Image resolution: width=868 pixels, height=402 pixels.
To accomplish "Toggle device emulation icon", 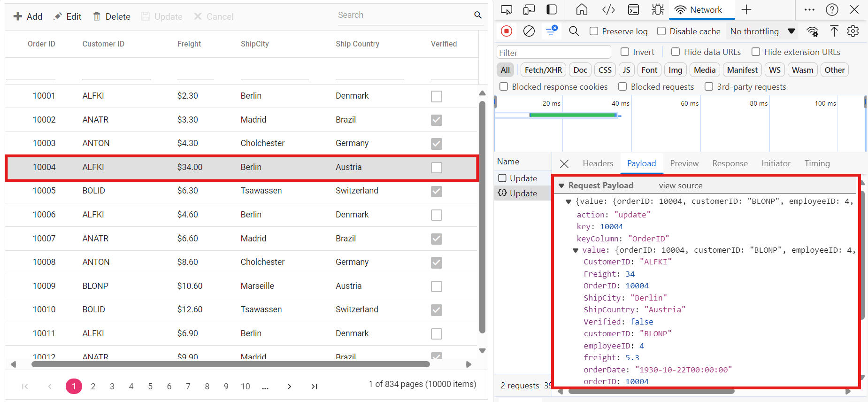I will [x=529, y=10].
